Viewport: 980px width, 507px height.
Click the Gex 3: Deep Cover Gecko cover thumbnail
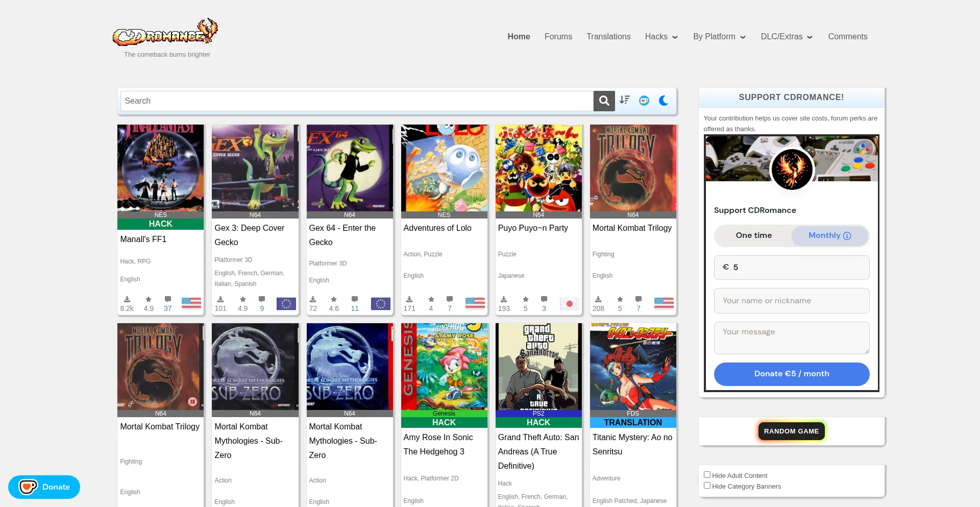pos(255,168)
